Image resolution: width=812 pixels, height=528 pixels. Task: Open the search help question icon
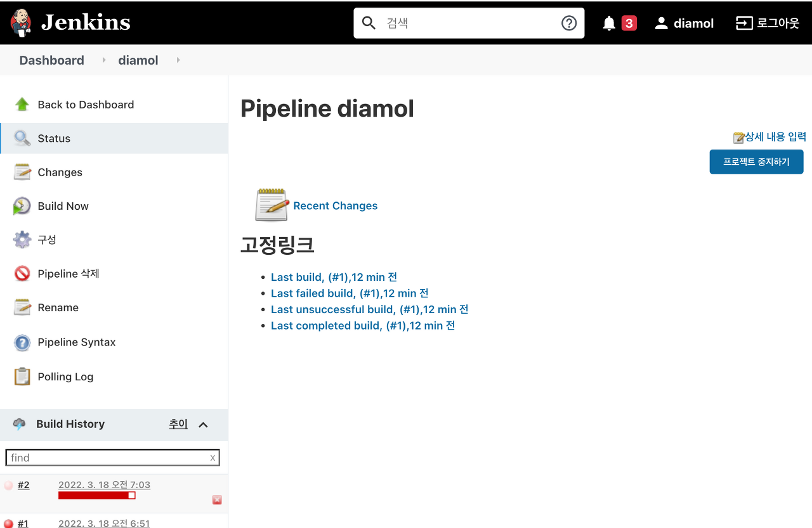(569, 23)
